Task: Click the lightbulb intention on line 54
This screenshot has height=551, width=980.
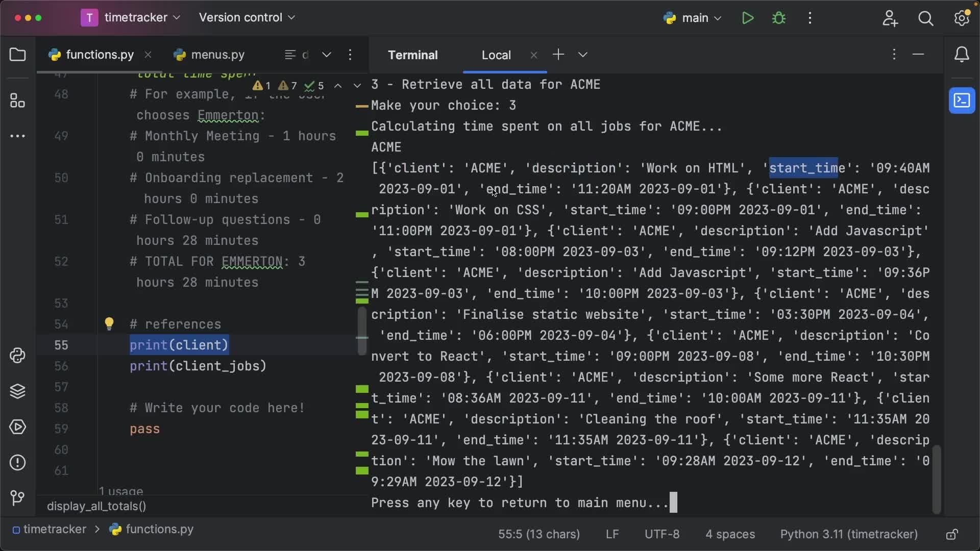Action: click(x=109, y=323)
